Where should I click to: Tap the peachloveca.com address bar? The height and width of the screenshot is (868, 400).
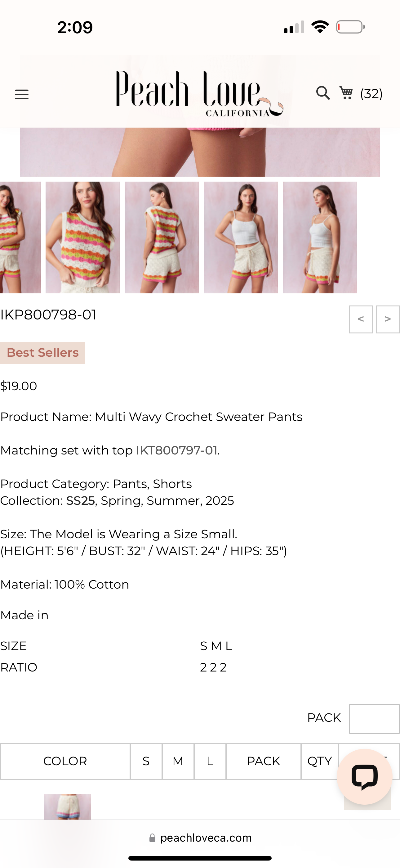tap(206, 838)
